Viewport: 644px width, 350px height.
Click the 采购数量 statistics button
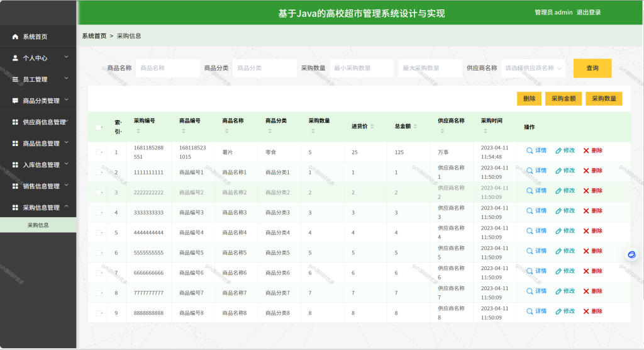(x=604, y=99)
